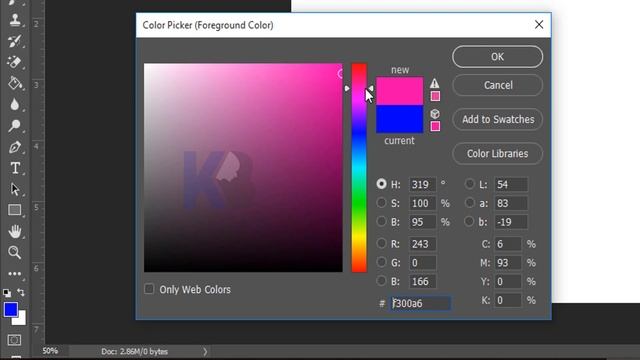Select the Rectangle shape tool
Screen dimensions: 640x360
pyautogui.click(x=15, y=210)
